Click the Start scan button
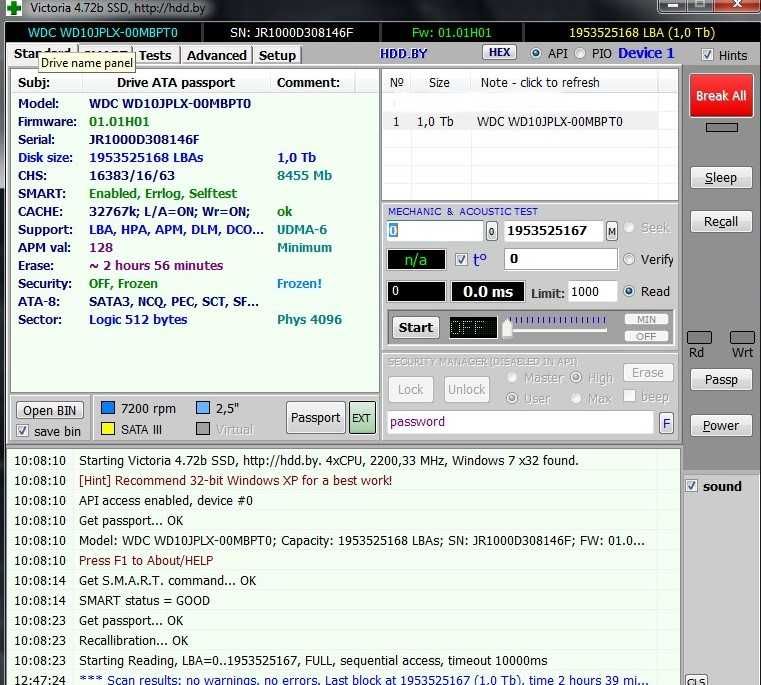This screenshot has width=761, height=685. click(415, 327)
